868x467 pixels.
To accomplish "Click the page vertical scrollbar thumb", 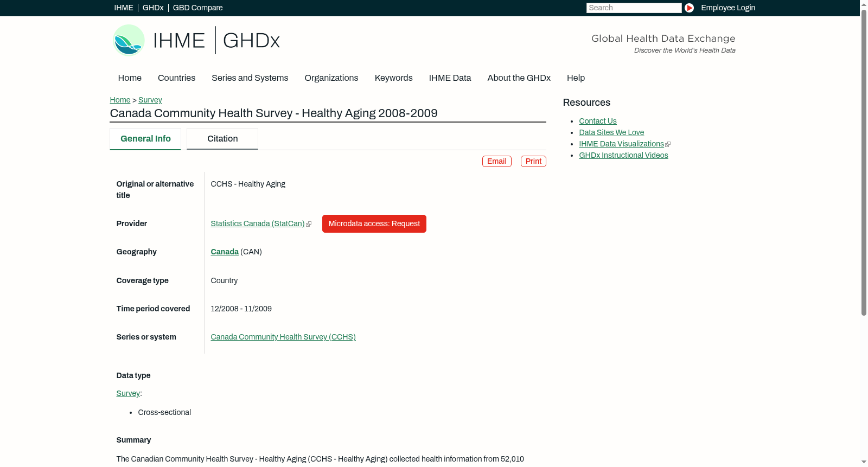I will point(864,162).
